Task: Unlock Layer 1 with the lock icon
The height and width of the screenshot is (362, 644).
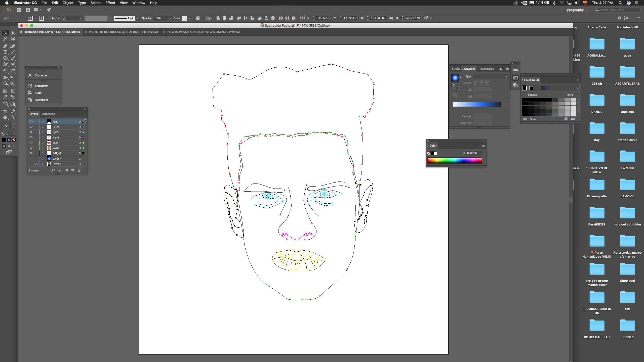Action: 36,164
